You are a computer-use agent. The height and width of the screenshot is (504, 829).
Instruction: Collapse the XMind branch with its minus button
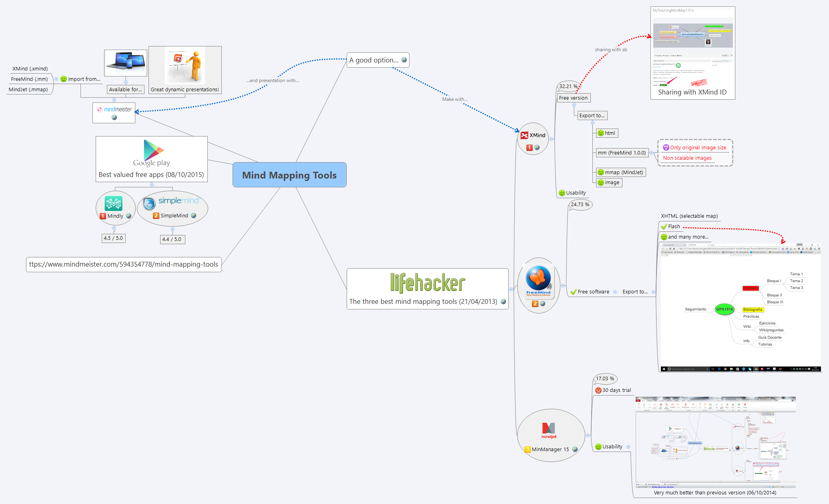point(551,139)
